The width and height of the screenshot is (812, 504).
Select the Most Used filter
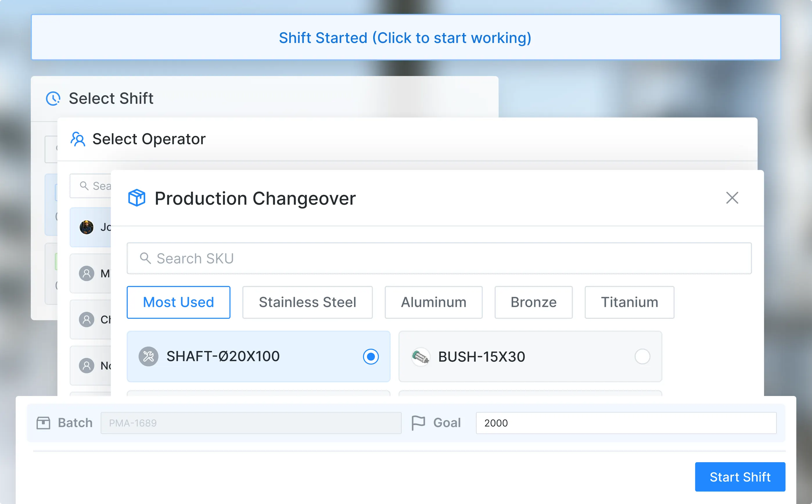(178, 302)
